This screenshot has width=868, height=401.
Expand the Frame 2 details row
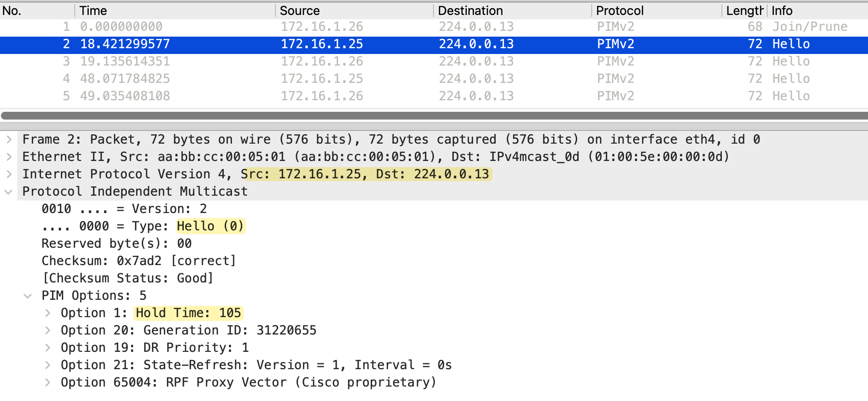[x=9, y=140]
